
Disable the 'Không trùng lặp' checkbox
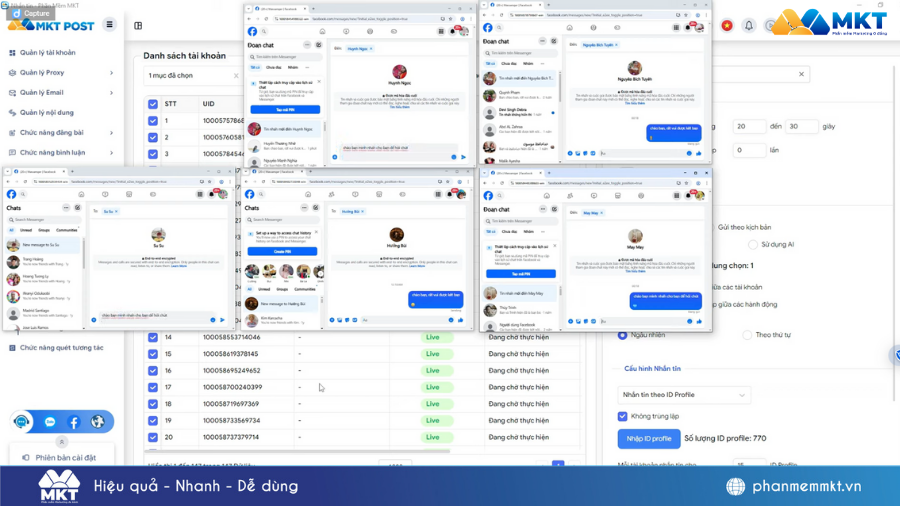pos(622,416)
